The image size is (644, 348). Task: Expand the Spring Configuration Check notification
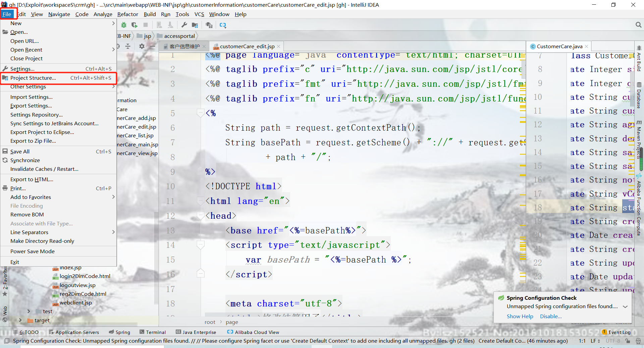pyautogui.click(x=625, y=306)
